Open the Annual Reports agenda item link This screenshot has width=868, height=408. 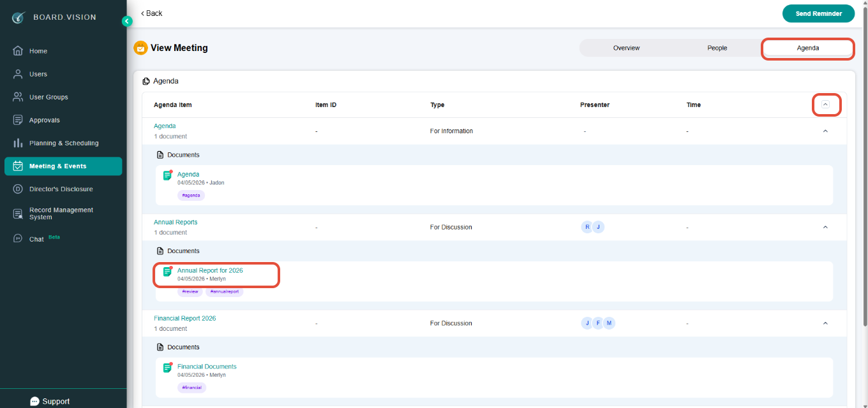coord(176,222)
